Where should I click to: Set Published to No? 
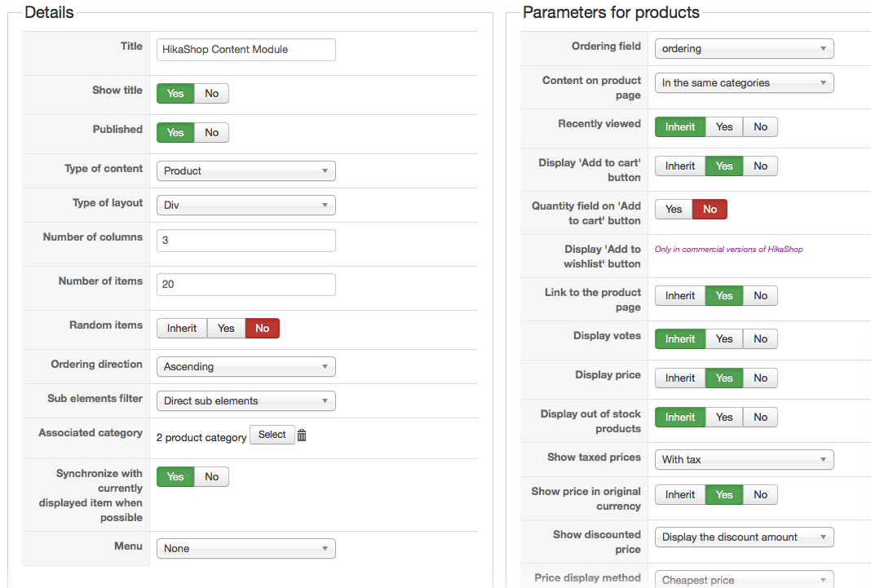click(212, 133)
